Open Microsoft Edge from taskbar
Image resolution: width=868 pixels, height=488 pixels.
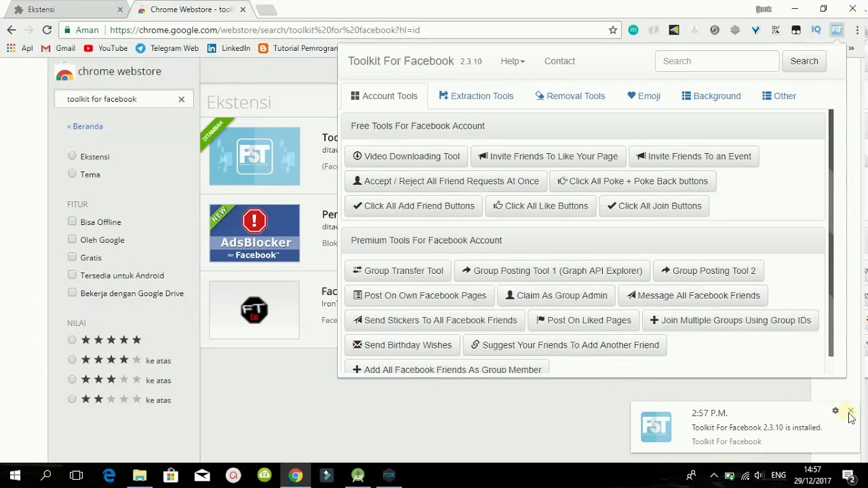(108, 475)
